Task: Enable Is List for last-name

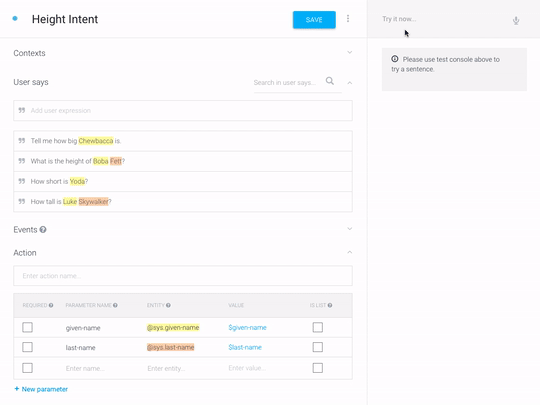Action: coord(318,347)
